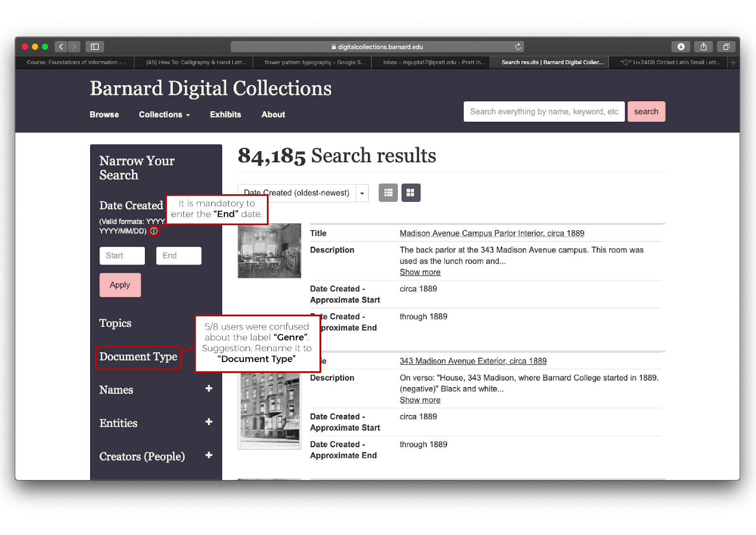
Task: Go forward using the Safari forward arrow
Action: click(74, 47)
